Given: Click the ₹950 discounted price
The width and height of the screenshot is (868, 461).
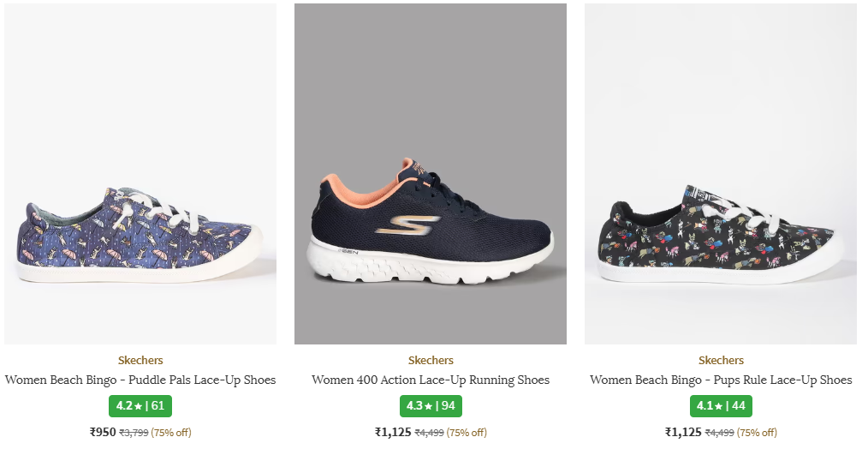Looking at the screenshot, I should pyautogui.click(x=103, y=433).
